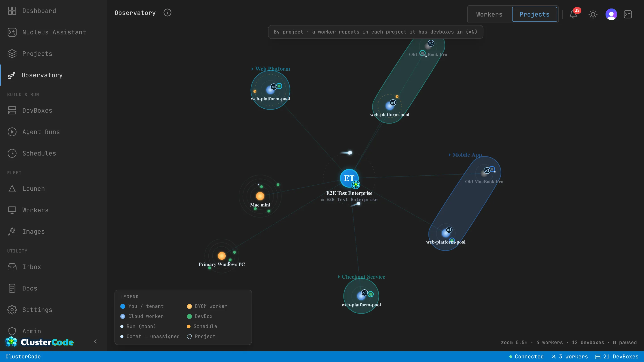
Task: Click the Comet = unassigned legend entry
Action: pyautogui.click(x=150, y=337)
